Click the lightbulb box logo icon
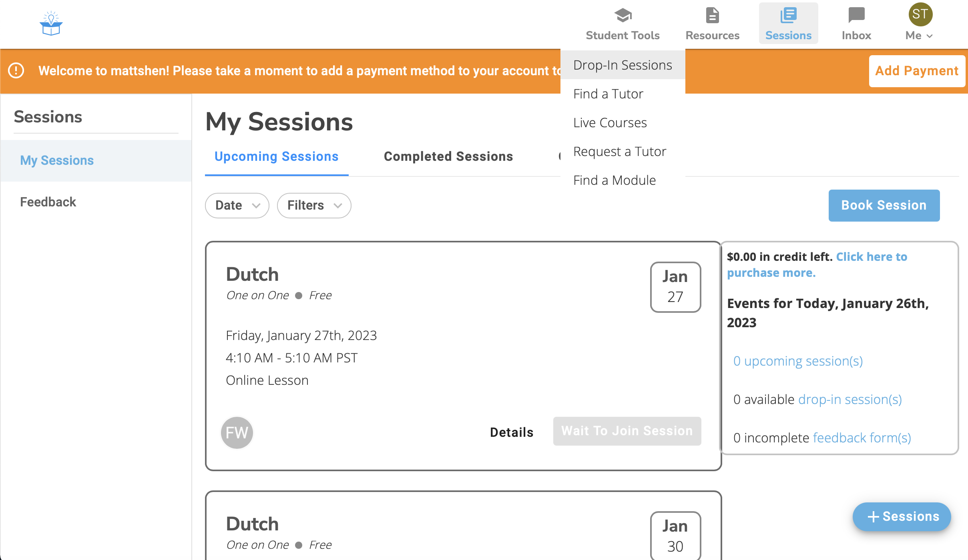Screen dimensions: 968x560 click(x=51, y=23)
